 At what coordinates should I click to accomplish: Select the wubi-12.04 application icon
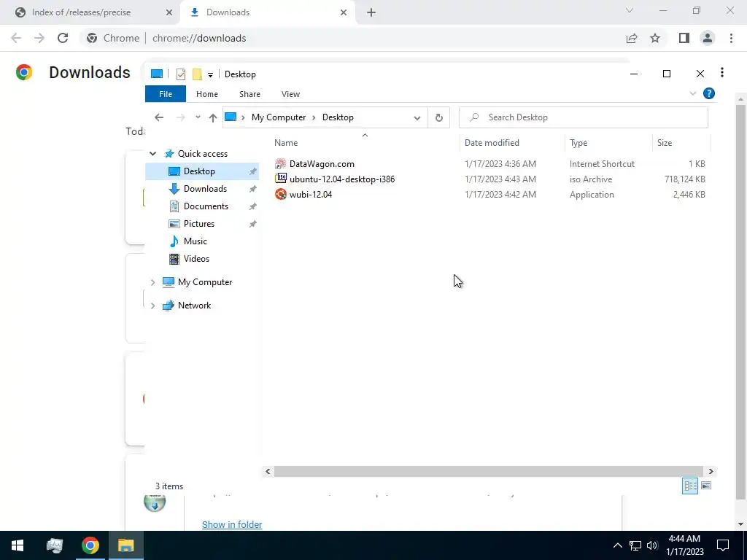click(281, 194)
